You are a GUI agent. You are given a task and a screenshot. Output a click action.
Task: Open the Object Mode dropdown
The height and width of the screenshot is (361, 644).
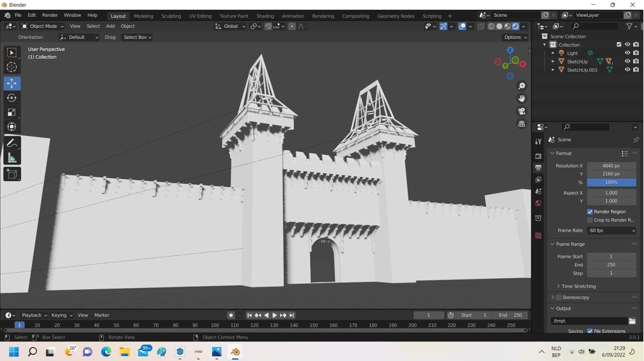coord(43,26)
